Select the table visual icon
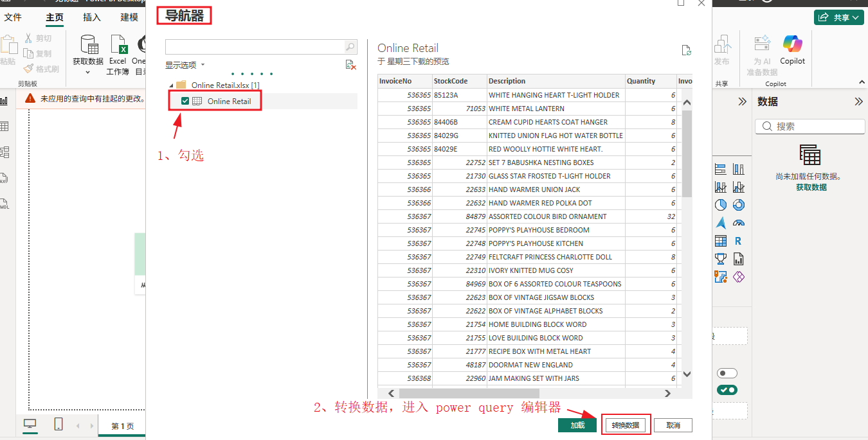Viewport: 868px width, 440px height. [721, 241]
